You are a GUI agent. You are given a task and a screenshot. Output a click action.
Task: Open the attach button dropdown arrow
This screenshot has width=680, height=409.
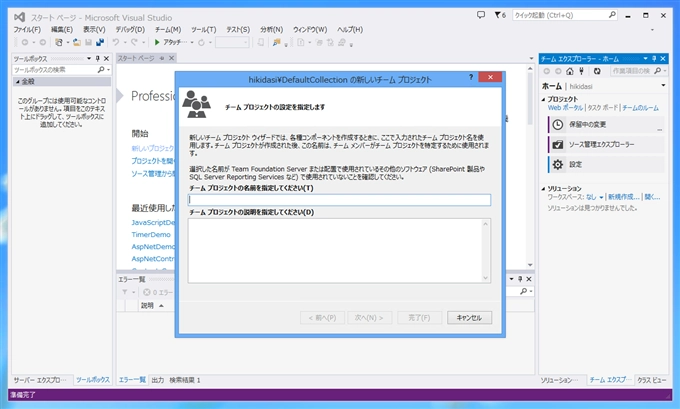[192, 43]
